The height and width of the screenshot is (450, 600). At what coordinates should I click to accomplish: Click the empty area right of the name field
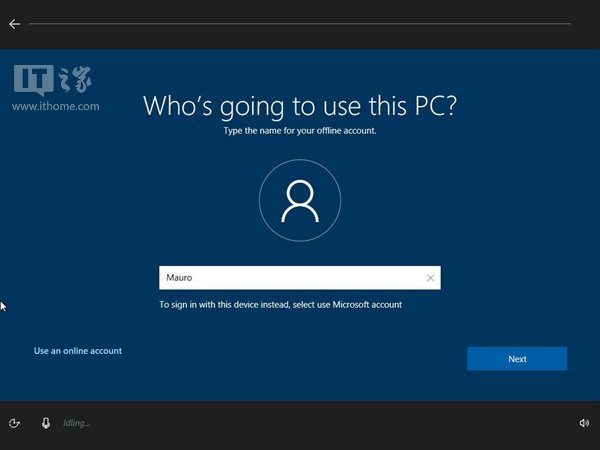(x=510, y=278)
